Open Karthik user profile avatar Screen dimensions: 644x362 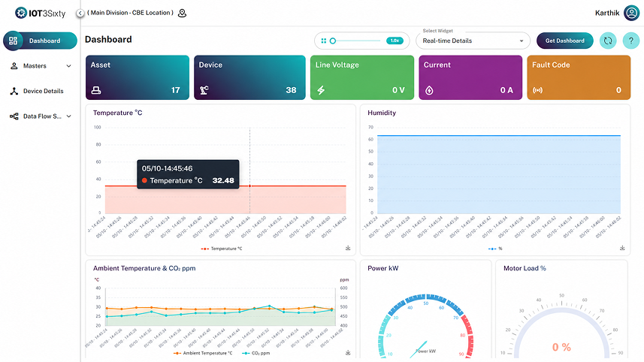tap(631, 13)
